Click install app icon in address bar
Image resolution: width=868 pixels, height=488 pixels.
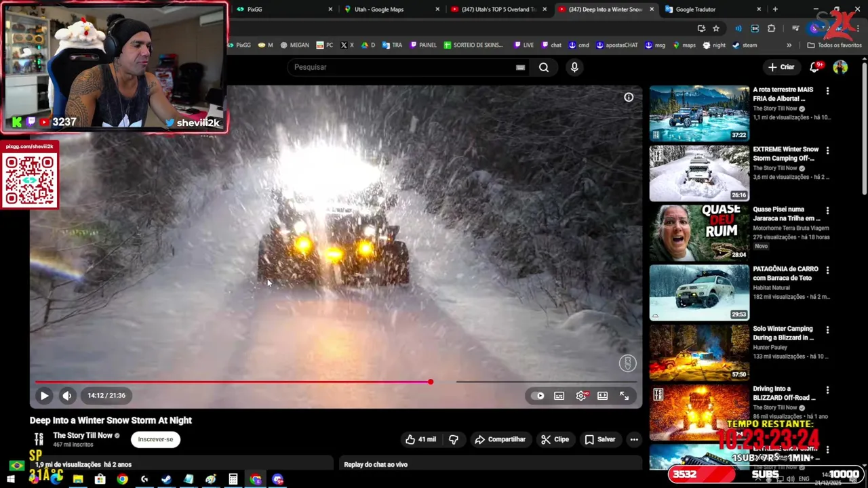[x=701, y=28]
